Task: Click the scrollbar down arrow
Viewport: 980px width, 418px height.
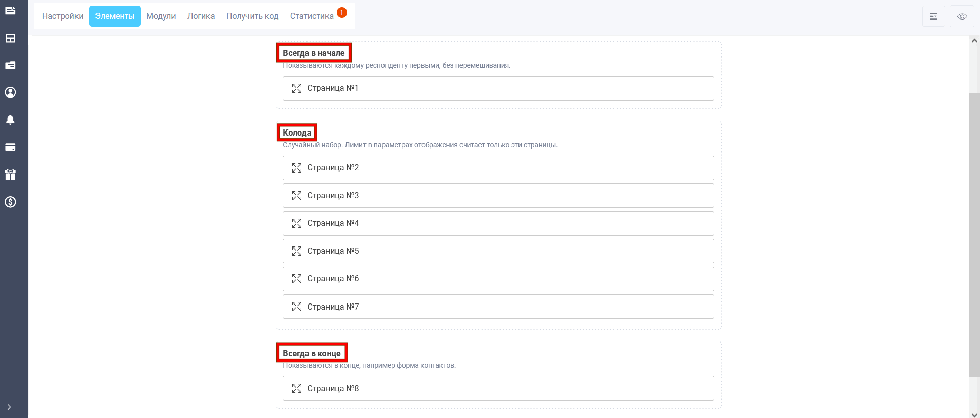Action: coord(974,414)
